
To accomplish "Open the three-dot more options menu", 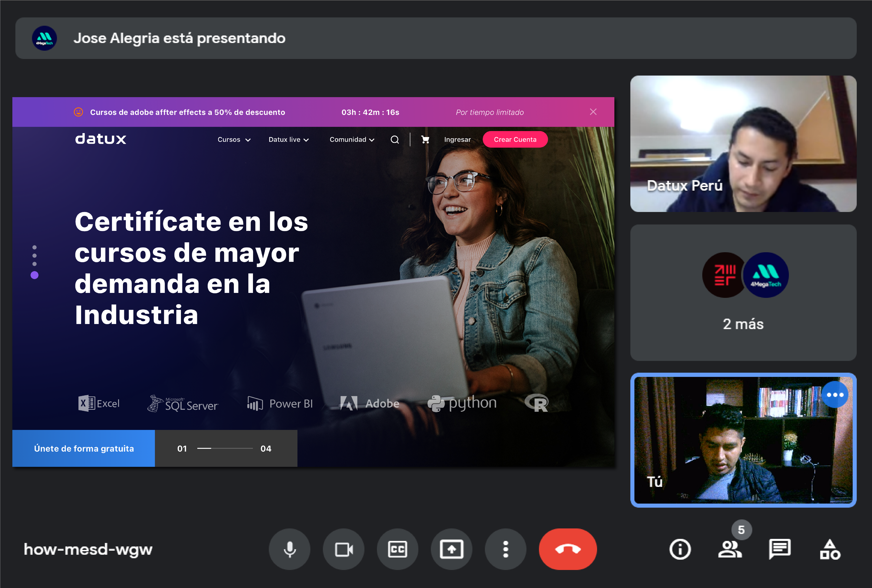I will 506,549.
